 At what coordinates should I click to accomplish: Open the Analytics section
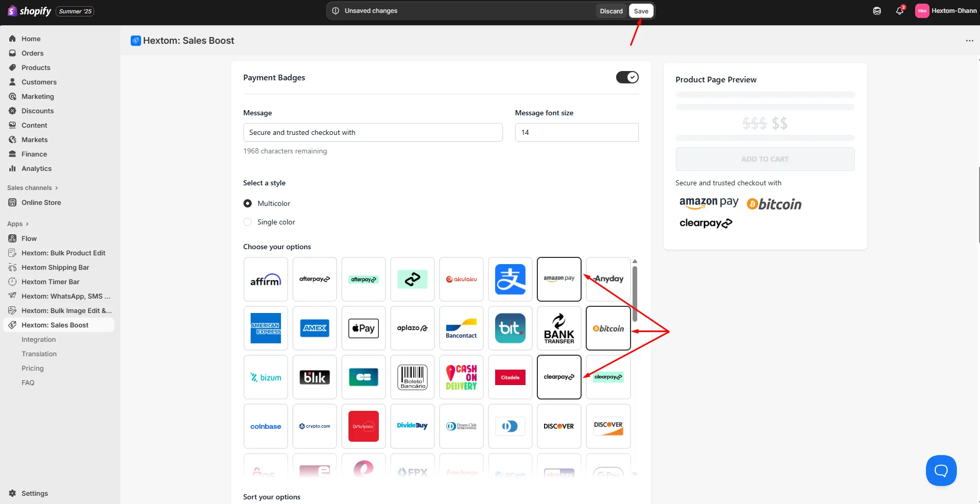pos(37,168)
